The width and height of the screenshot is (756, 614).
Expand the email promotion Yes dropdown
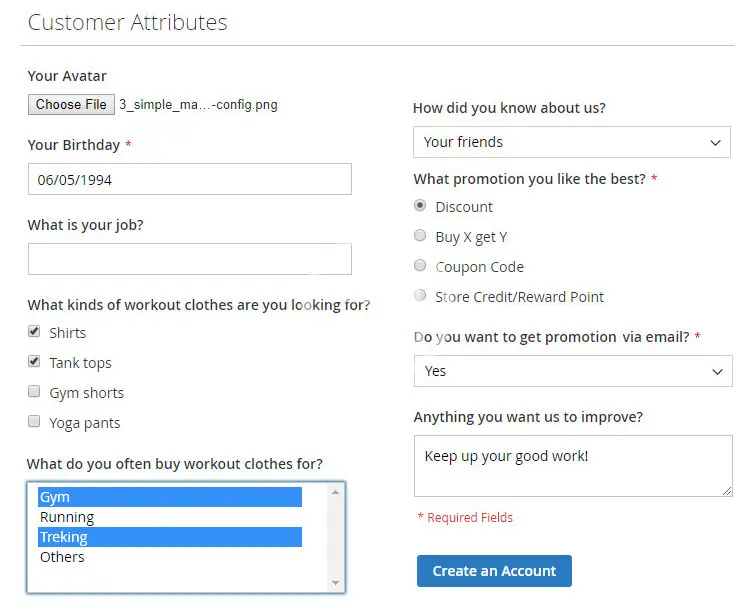(x=572, y=371)
